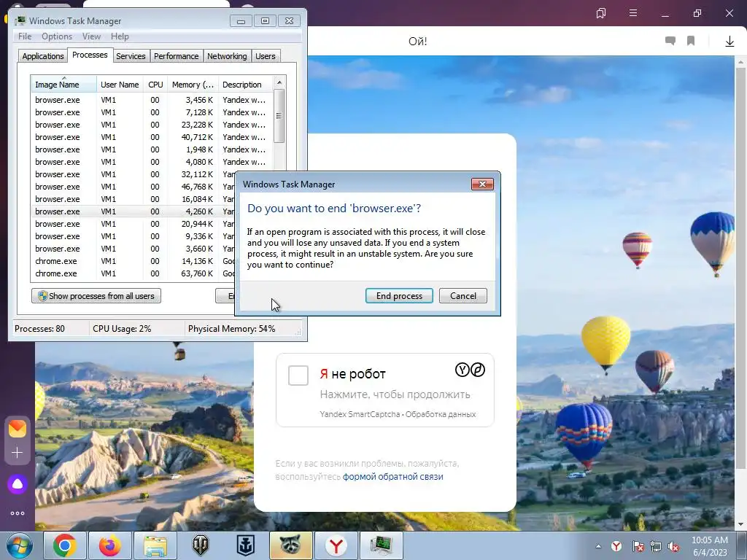Open the Alice assistant sidebar icon
The height and width of the screenshot is (560, 747).
pyautogui.click(x=18, y=484)
